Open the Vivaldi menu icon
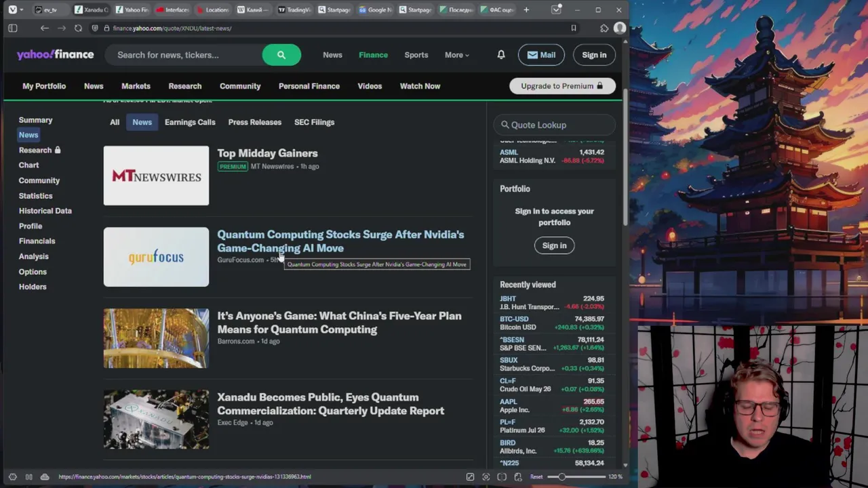 (x=12, y=9)
